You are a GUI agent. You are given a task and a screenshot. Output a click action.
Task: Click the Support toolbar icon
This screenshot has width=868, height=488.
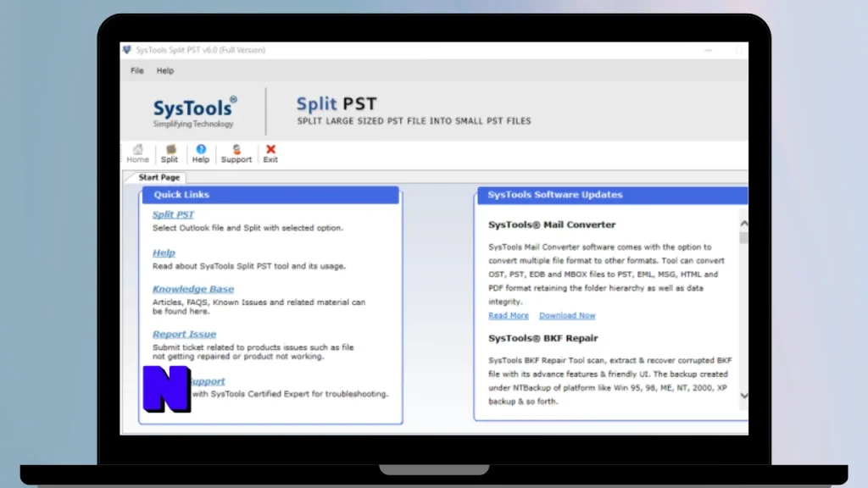coord(236,153)
